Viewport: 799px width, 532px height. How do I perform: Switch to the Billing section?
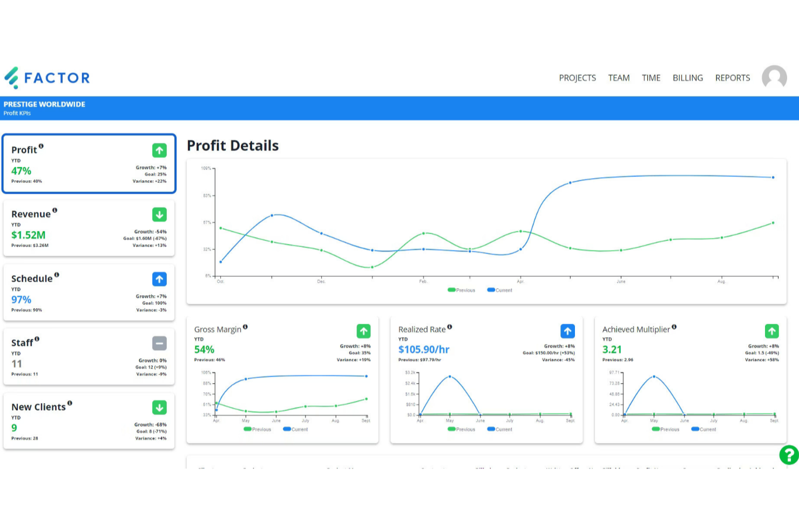click(x=687, y=78)
